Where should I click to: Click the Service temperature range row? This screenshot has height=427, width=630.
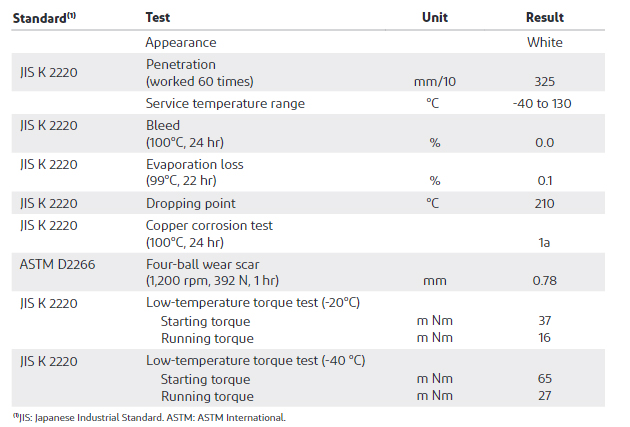[308, 103]
